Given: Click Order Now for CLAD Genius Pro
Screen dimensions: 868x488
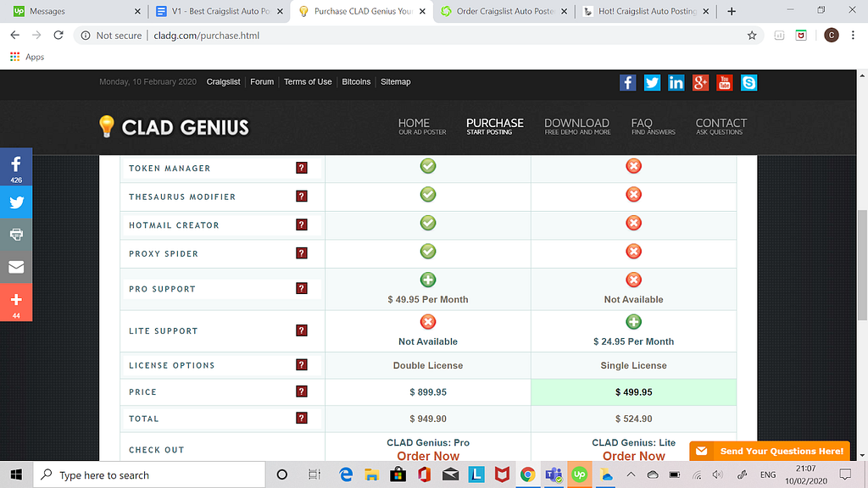Looking at the screenshot, I should [428, 456].
